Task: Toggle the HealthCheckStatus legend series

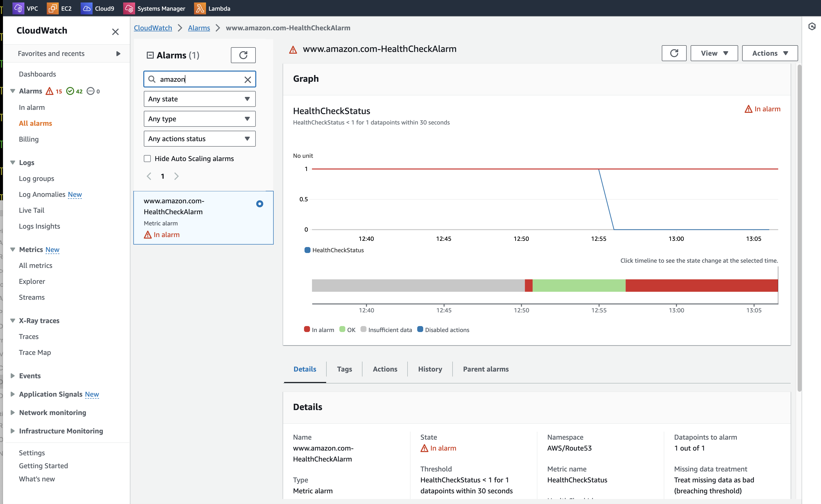Action: point(334,250)
